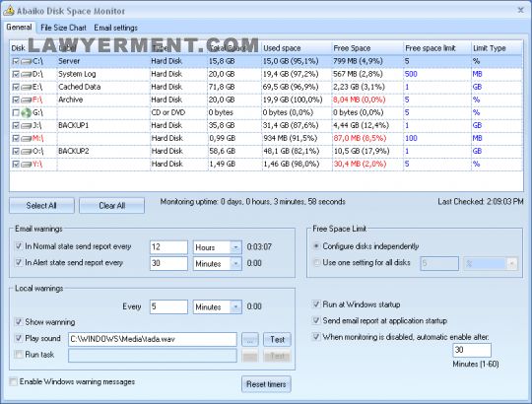532x404 pixels.
Task: Click the red '8,04 MB (0,0%)' free space cell
Action: 360,101
